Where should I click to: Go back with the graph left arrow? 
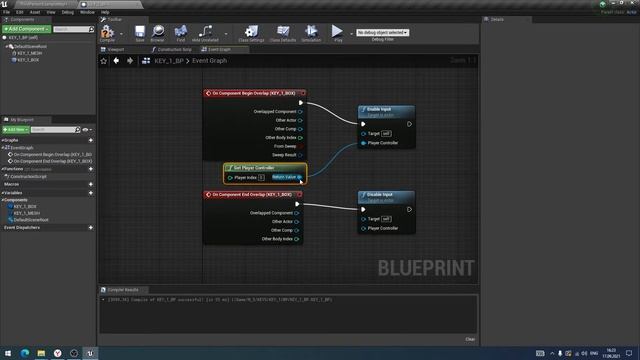point(116,61)
